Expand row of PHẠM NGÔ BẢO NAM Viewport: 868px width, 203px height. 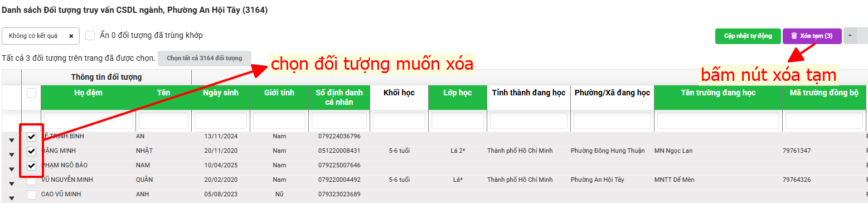pos(12,170)
